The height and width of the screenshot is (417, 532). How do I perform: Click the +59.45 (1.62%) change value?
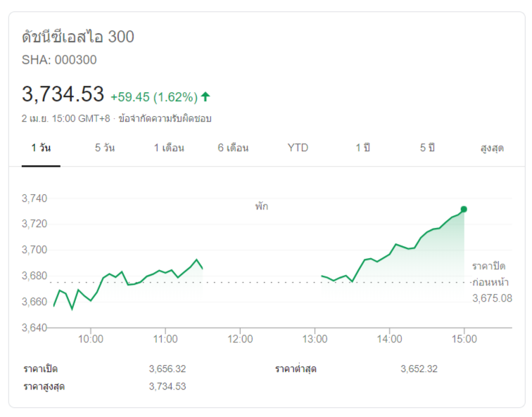coord(153,97)
